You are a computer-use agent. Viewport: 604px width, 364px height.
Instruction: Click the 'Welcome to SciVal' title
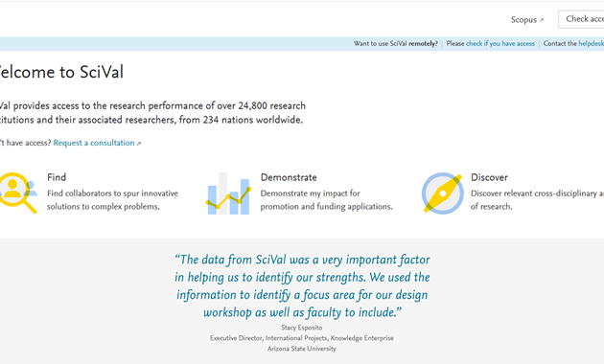click(x=61, y=72)
